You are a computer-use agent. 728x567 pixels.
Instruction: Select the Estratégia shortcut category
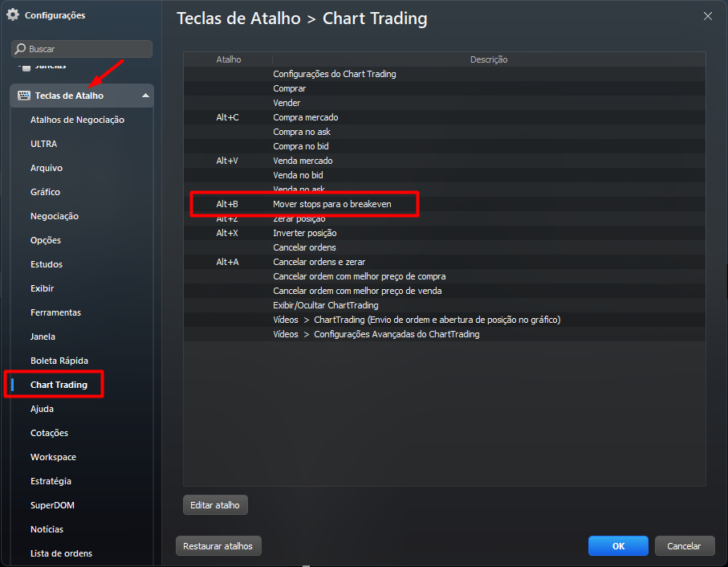(51, 482)
